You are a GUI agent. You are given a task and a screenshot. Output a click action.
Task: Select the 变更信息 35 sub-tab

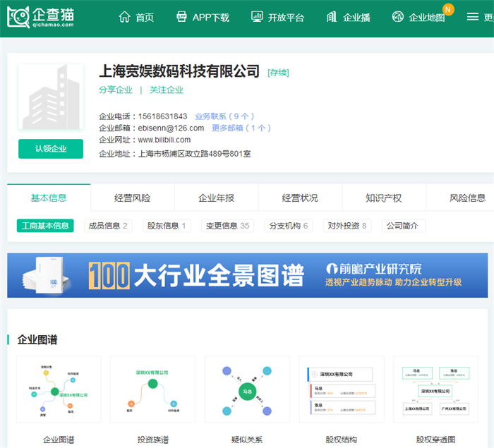point(227,226)
